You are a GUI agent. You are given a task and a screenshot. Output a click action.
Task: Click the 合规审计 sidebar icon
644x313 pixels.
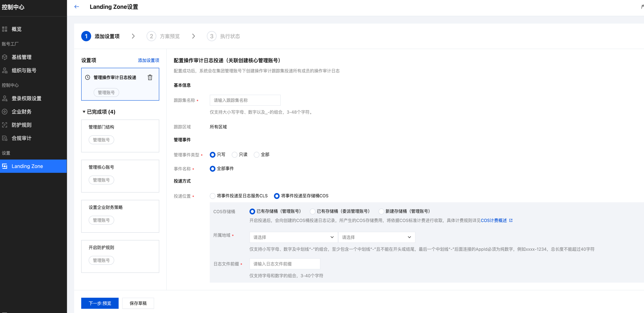click(5, 138)
